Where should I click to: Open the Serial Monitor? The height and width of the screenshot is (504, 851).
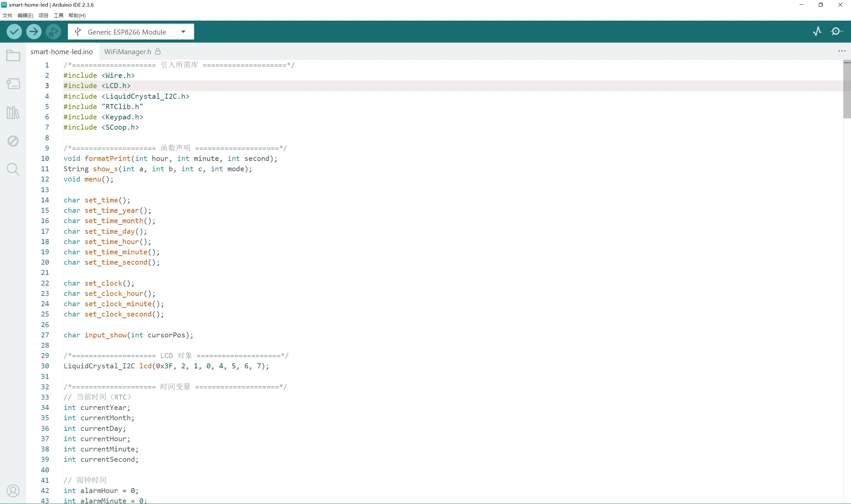836,32
